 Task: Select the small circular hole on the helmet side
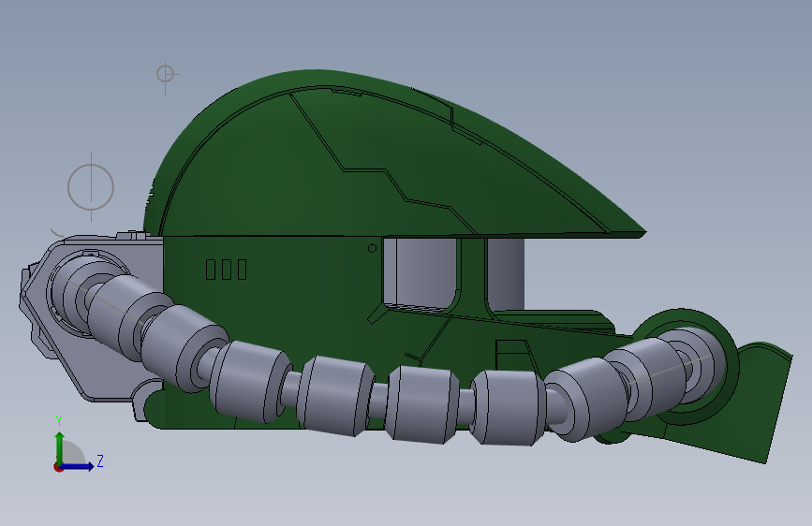click(x=372, y=249)
